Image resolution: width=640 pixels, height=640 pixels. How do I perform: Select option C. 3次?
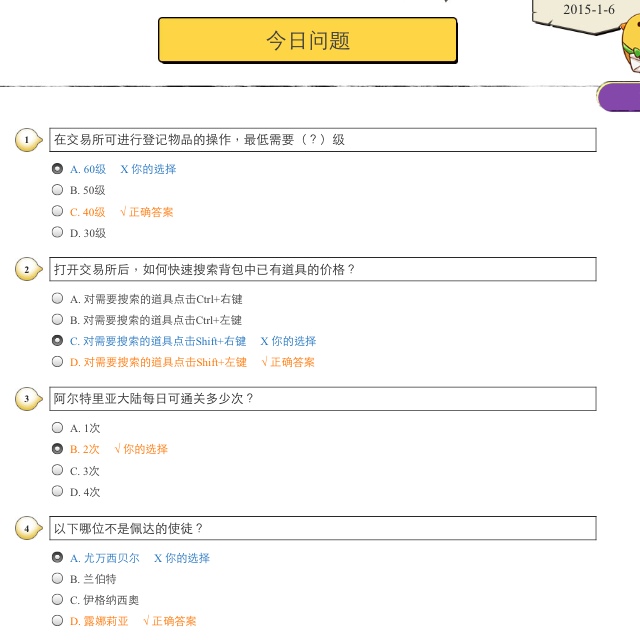coord(57,470)
